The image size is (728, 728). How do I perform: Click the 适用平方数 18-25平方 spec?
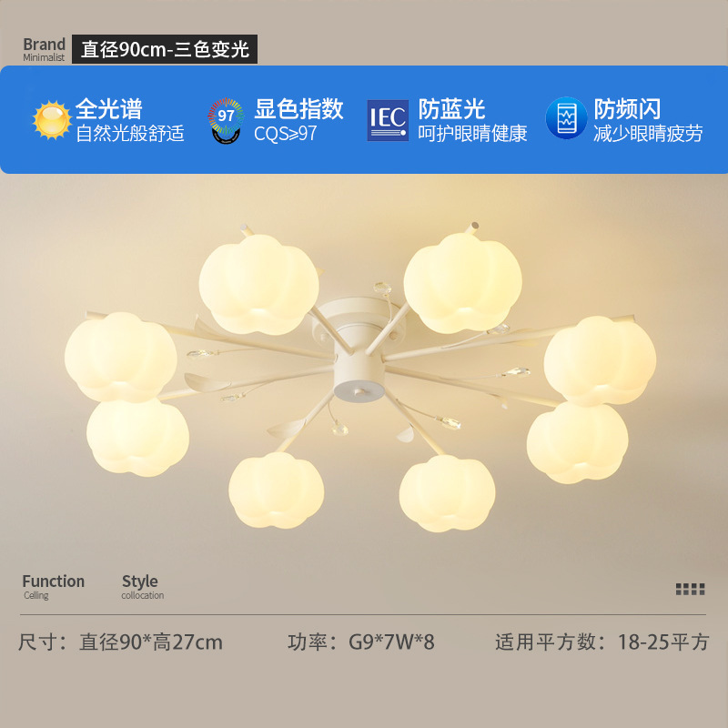602,642
